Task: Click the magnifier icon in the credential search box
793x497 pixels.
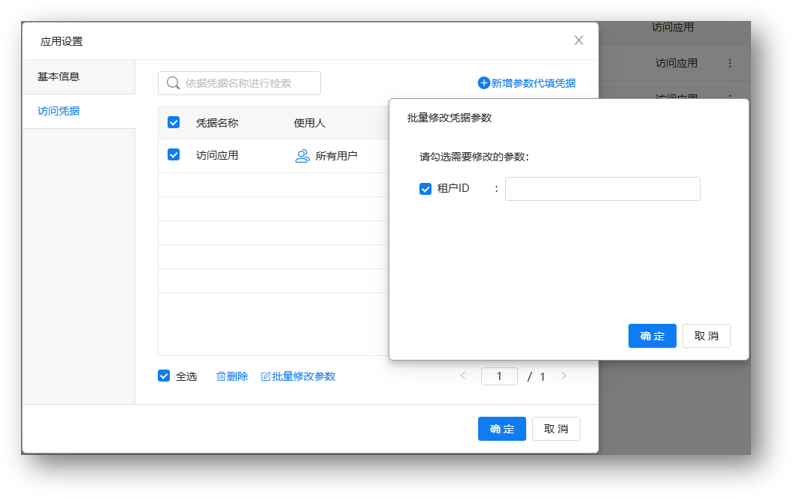Action: point(173,83)
